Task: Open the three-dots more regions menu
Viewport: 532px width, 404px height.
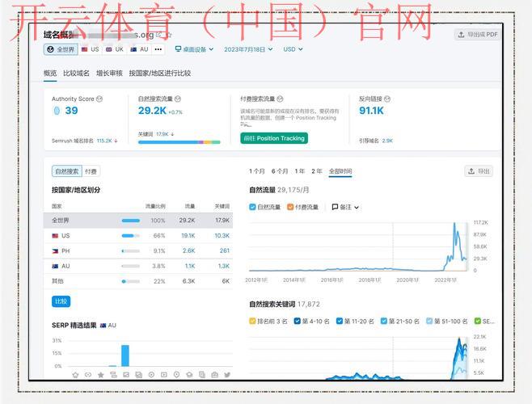Action: click(x=158, y=49)
